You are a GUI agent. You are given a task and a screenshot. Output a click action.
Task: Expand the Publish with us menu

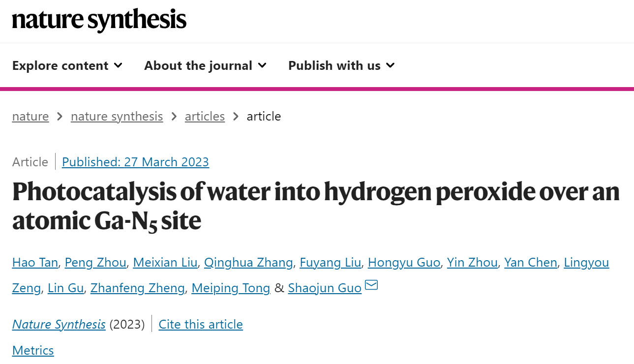pyautogui.click(x=341, y=65)
